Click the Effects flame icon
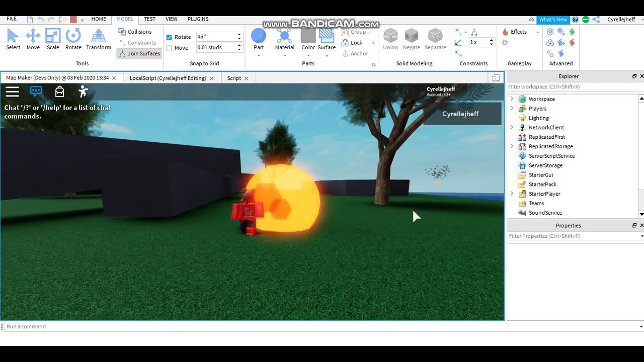The width and height of the screenshot is (644, 362). [x=505, y=32]
